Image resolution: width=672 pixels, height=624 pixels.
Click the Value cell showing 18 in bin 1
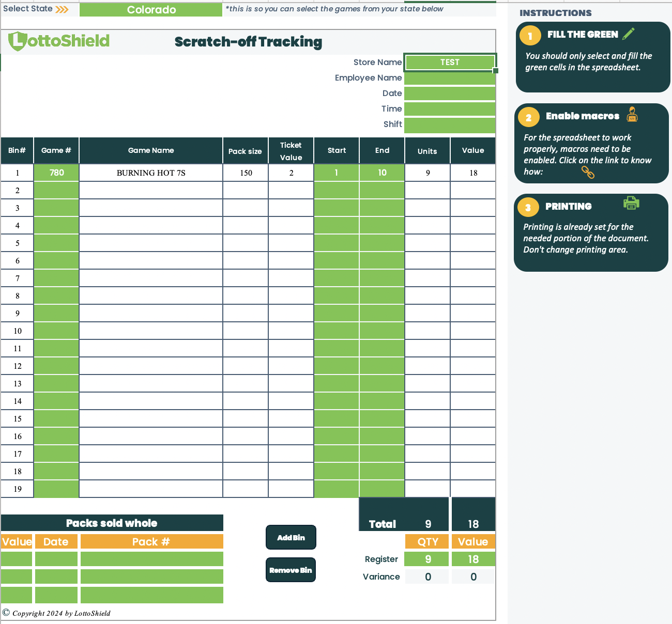point(473,173)
